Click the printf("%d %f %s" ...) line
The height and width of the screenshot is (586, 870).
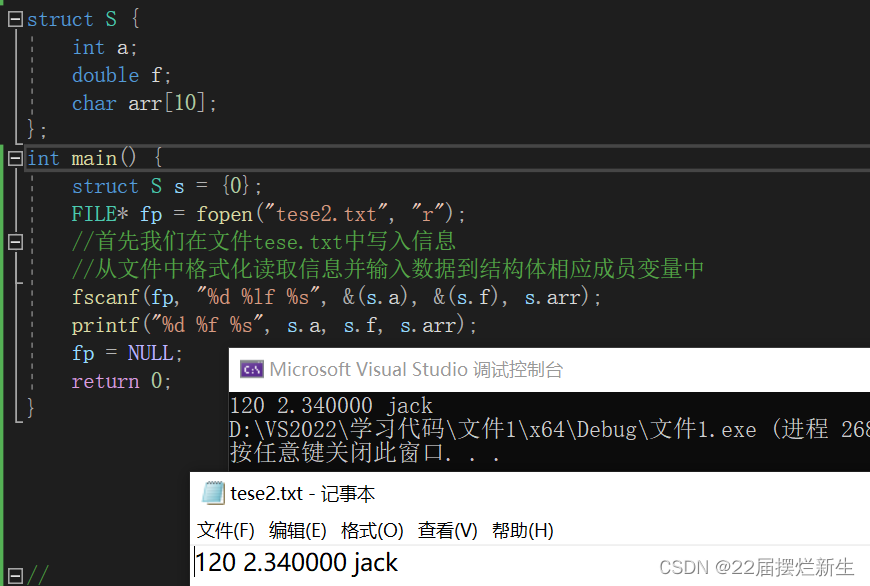(274, 325)
